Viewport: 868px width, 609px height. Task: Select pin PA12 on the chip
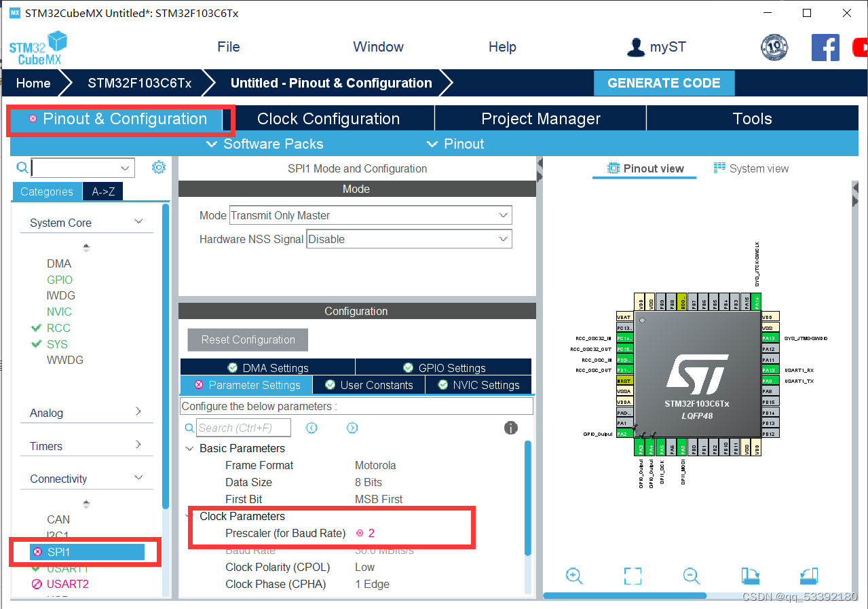(x=769, y=349)
